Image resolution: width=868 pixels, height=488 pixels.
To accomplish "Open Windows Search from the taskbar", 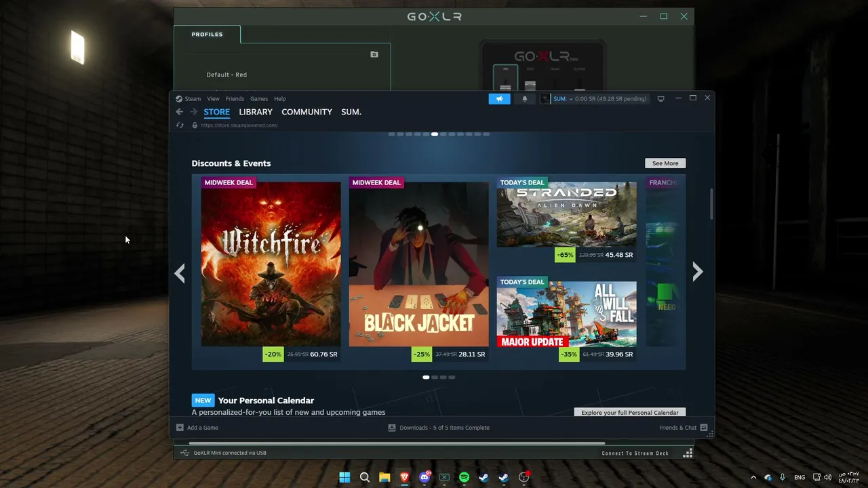I will [365, 477].
